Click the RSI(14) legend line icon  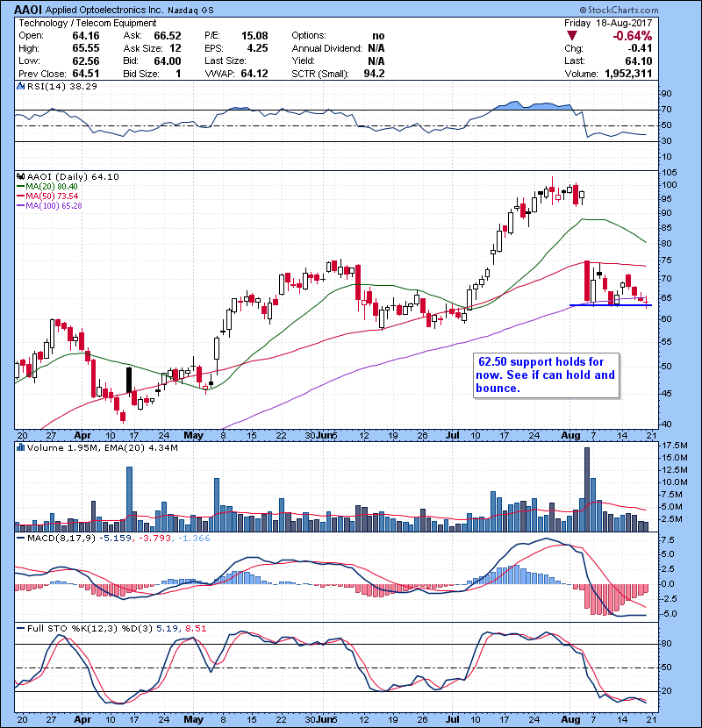tap(19, 86)
